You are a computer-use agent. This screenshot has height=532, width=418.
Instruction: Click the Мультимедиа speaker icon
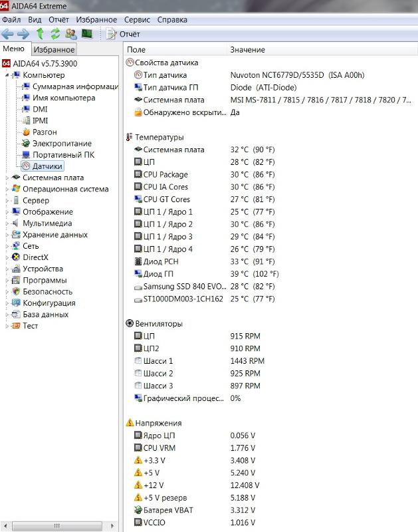click(15, 223)
